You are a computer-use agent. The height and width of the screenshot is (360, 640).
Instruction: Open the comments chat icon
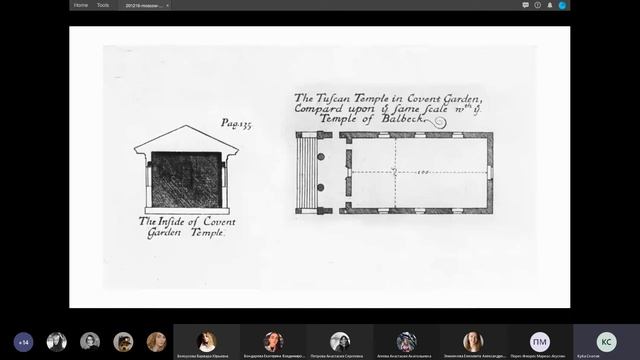(525, 5)
